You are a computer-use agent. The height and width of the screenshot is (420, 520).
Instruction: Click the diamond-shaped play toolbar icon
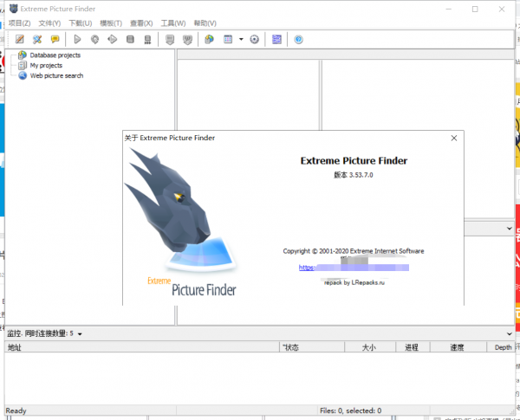coord(113,40)
